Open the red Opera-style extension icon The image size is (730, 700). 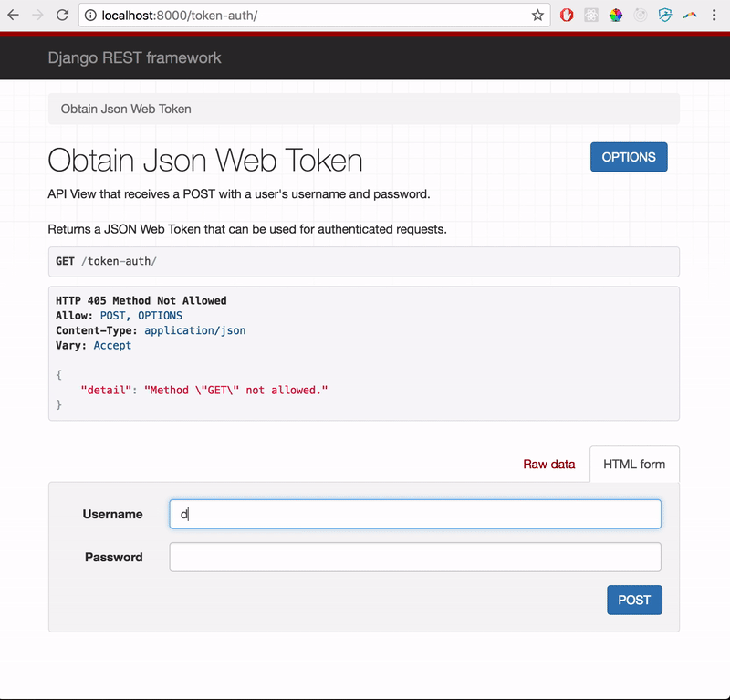[567, 16]
